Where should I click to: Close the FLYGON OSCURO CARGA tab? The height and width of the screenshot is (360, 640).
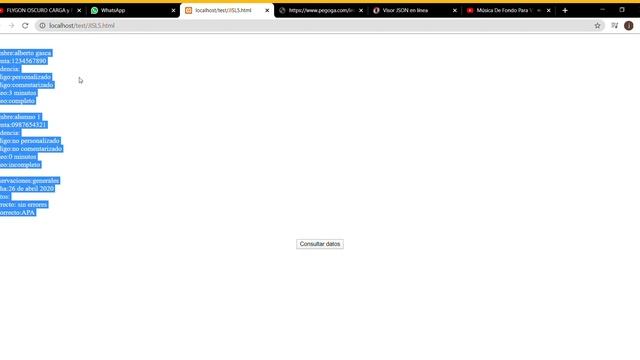[x=79, y=11]
